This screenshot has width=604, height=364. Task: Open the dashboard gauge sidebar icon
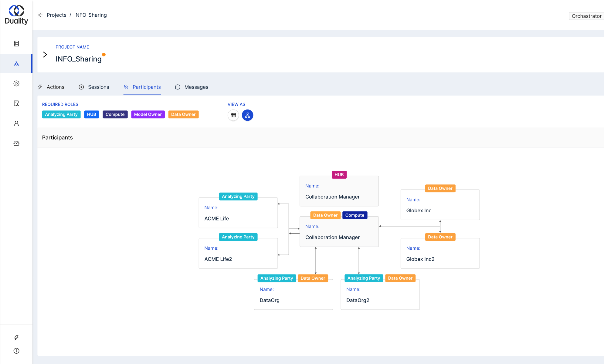(x=16, y=143)
